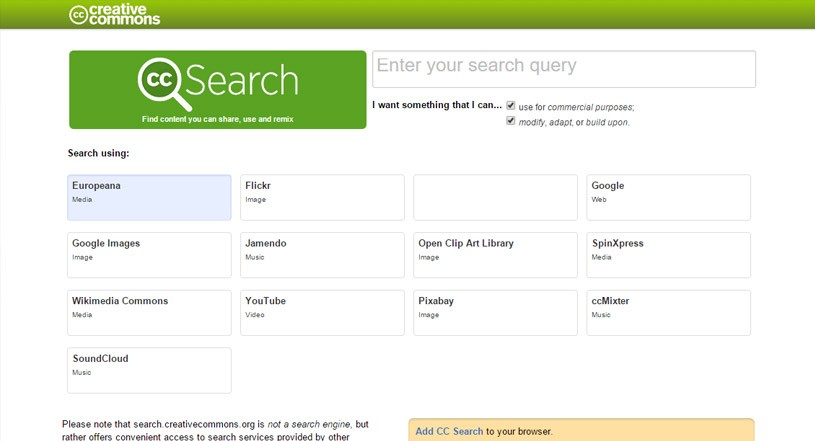Click 'Find content you can share' tagline

218,119
